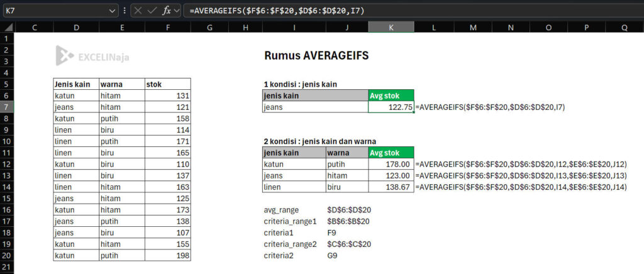Click the cancel (X) icon in formula bar
644x274 pixels.
[x=138, y=11]
